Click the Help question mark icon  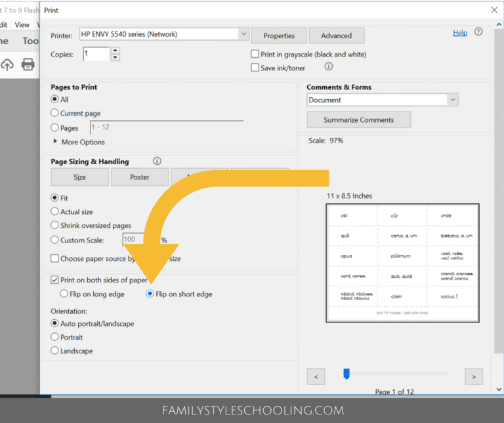point(478,32)
